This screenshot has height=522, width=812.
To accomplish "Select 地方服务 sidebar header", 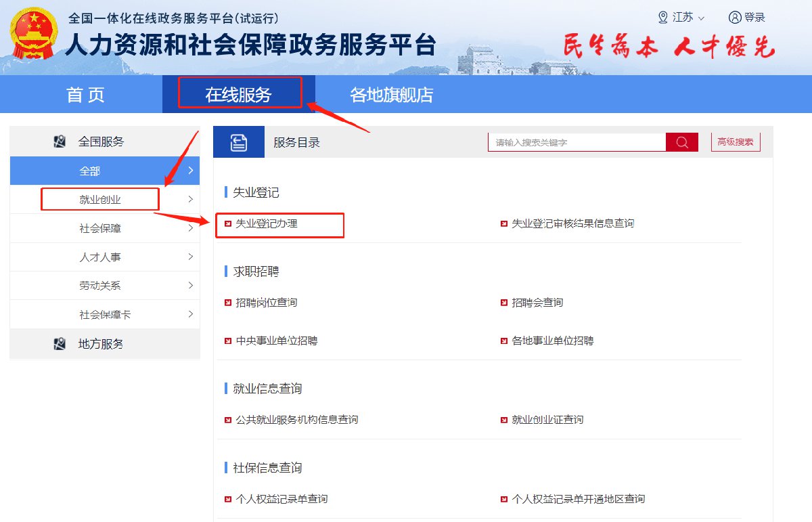I will pyautogui.click(x=105, y=344).
